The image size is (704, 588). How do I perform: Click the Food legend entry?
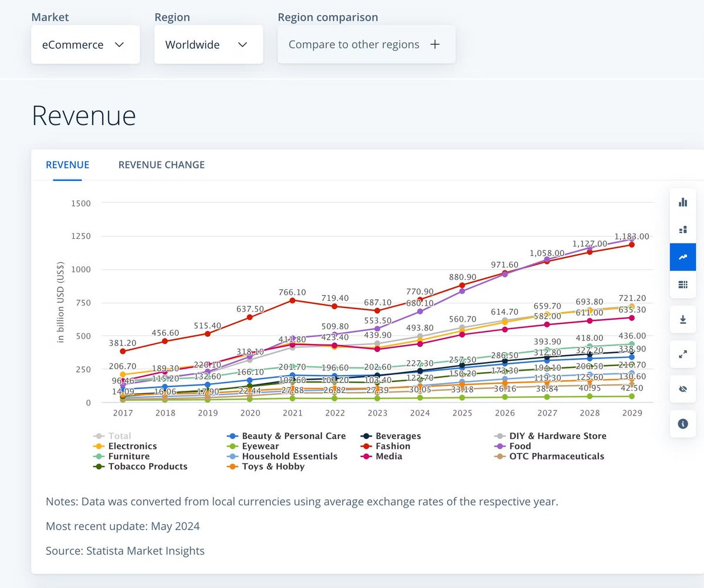[513, 446]
